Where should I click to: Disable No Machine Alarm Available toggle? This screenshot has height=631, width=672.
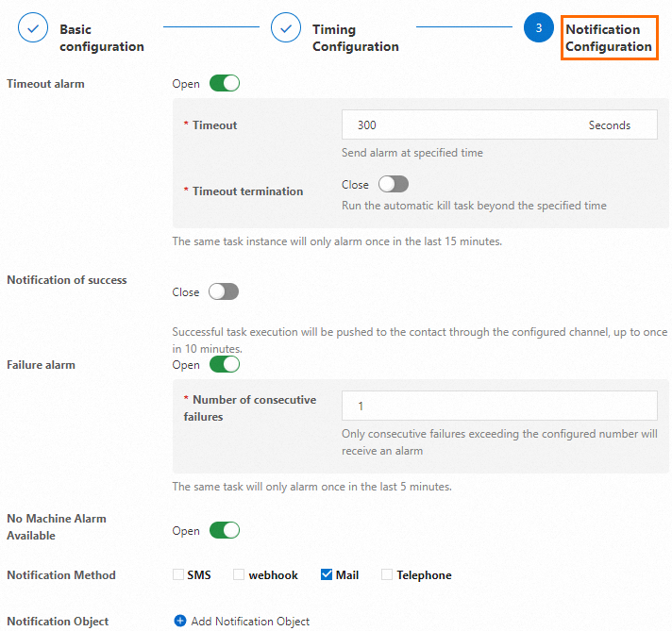[x=225, y=531]
